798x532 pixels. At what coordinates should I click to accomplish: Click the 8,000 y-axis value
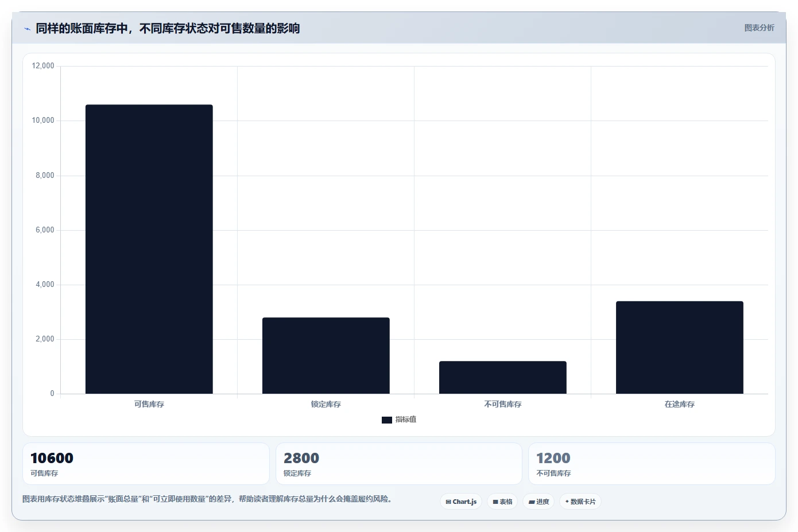point(45,176)
